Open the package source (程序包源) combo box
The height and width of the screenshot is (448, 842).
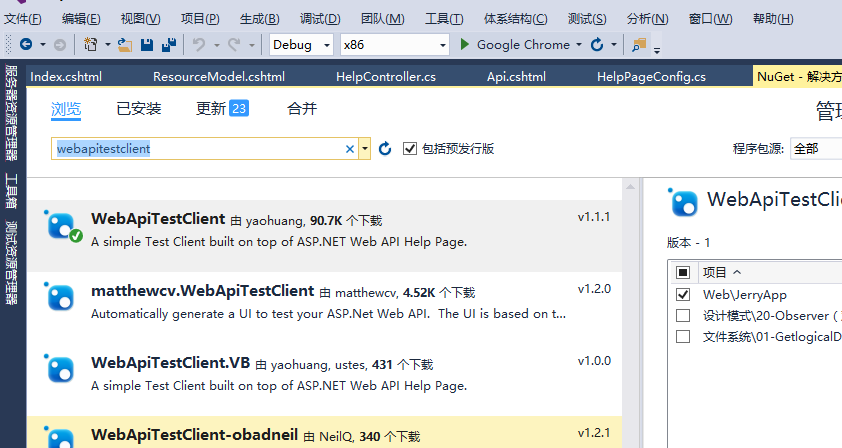pyautogui.click(x=816, y=149)
